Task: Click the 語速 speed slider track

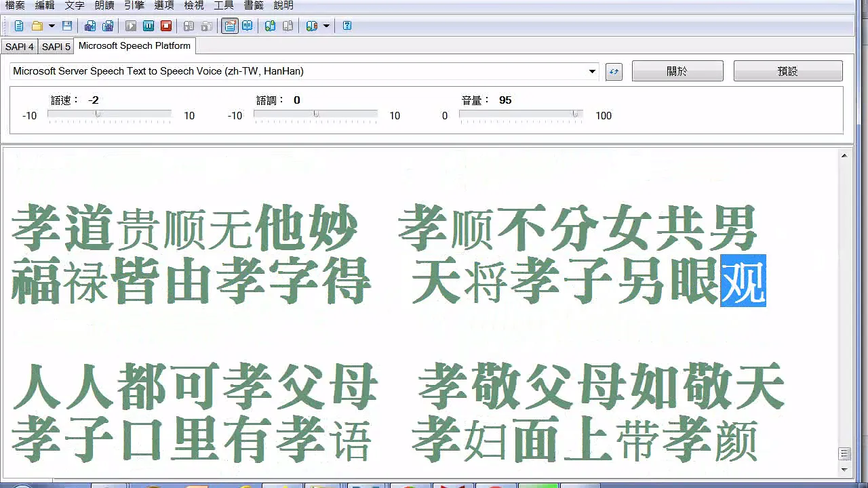Action: coord(109,115)
